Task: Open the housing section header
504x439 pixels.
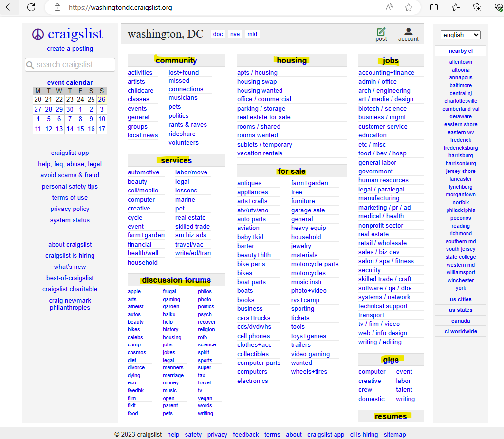Action: click(292, 60)
